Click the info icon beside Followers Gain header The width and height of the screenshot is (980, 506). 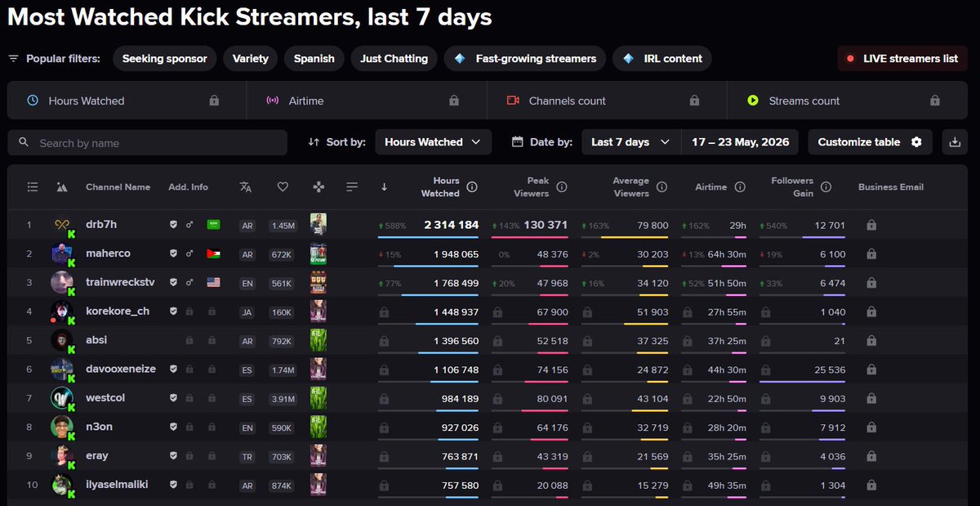pyautogui.click(x=826, y=187)
